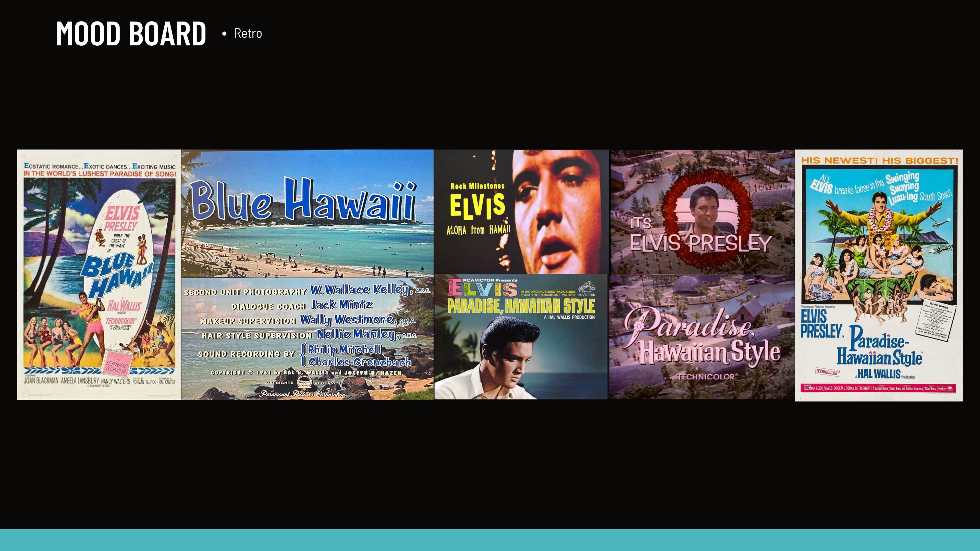Select the Blue Hawaii beach title card
The height and width of the screenshot is (551, 980).
tap(307, 213)
